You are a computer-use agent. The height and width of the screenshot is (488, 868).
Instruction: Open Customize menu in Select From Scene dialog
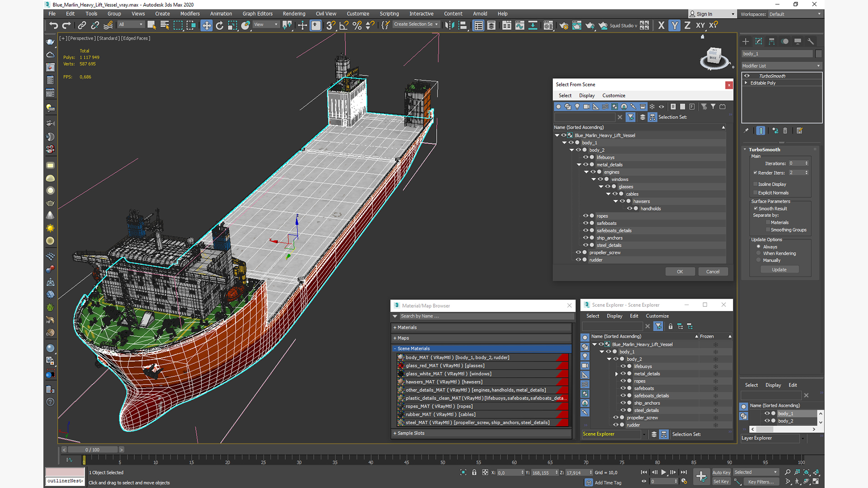[613, 95]
